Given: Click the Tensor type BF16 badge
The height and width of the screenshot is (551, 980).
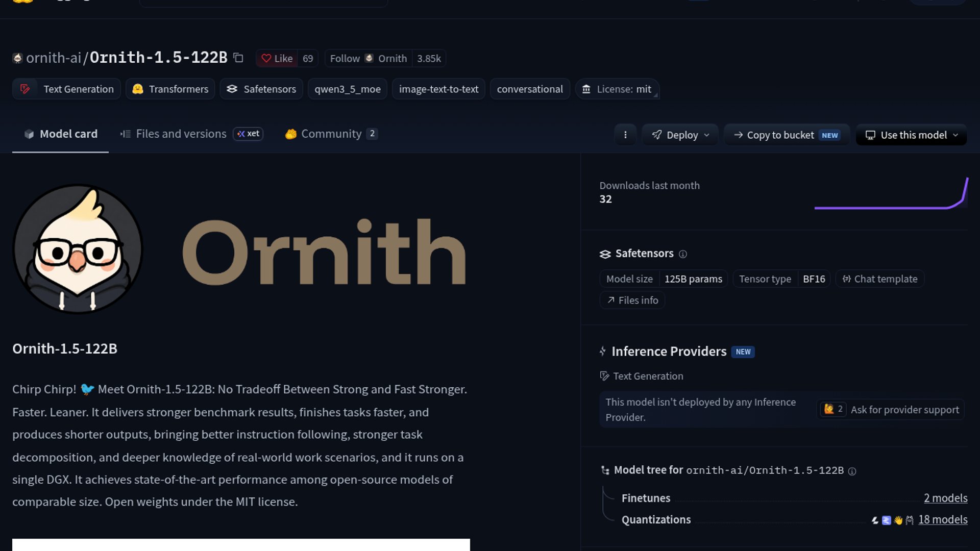Looking at the screenshot, I should tap(782, 279).
